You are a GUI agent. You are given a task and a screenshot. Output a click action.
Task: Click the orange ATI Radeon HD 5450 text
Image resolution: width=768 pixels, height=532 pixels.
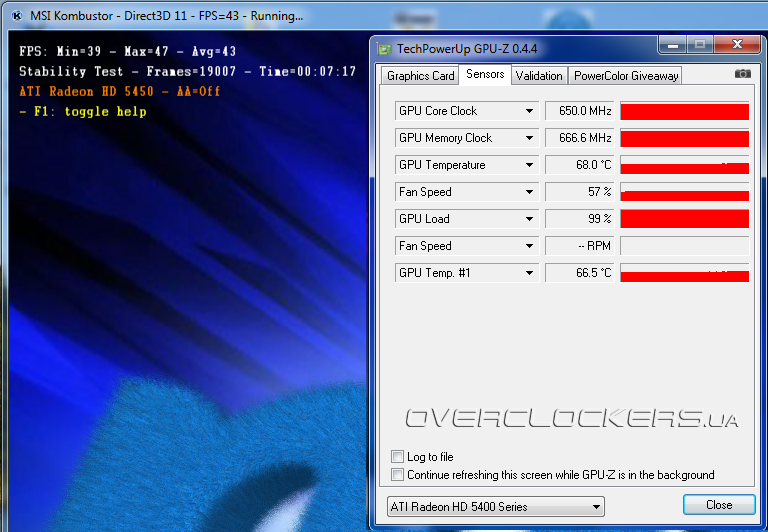120,92
